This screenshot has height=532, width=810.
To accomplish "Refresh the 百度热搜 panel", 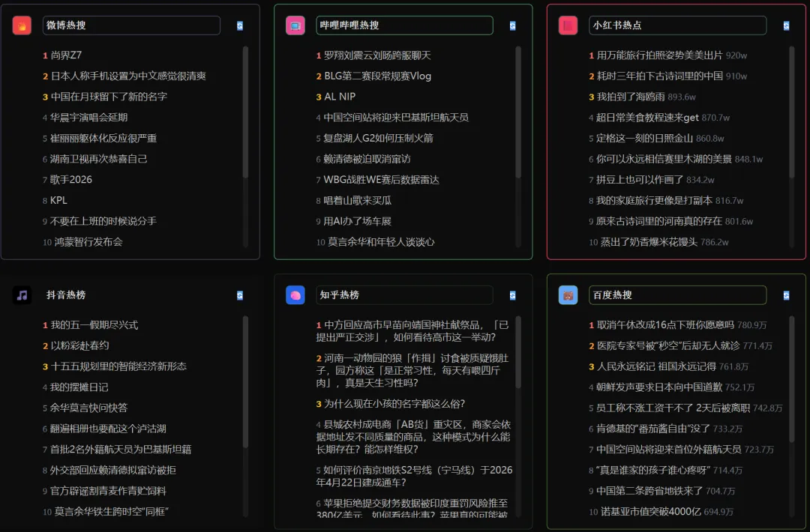I will [786, 295].
